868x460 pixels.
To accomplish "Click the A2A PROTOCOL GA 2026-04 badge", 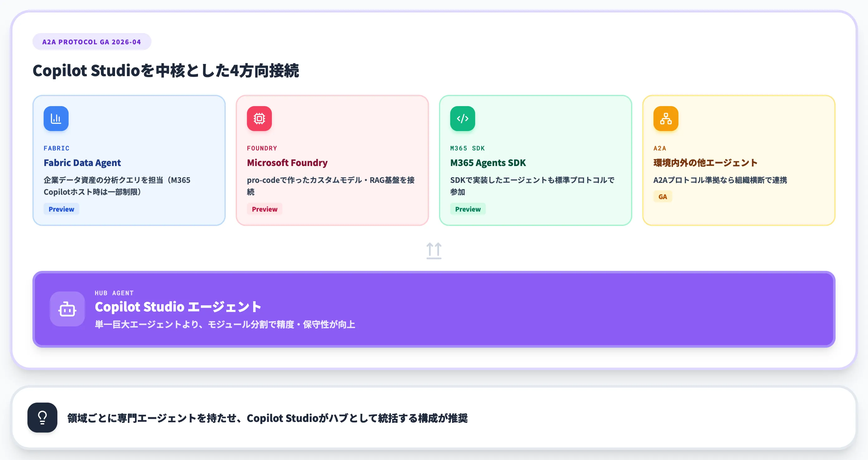I will [x=92, y=42].
